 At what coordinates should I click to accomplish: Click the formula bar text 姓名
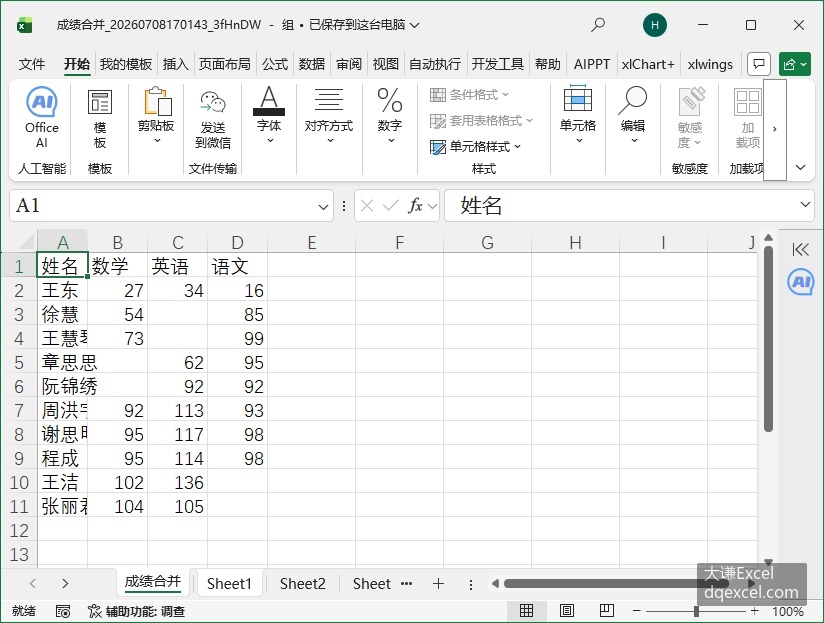[481, 205]
